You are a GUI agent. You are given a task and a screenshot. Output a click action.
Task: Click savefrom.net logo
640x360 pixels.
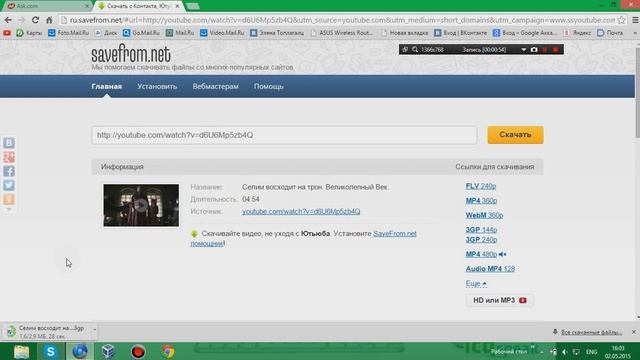[131, 54]
